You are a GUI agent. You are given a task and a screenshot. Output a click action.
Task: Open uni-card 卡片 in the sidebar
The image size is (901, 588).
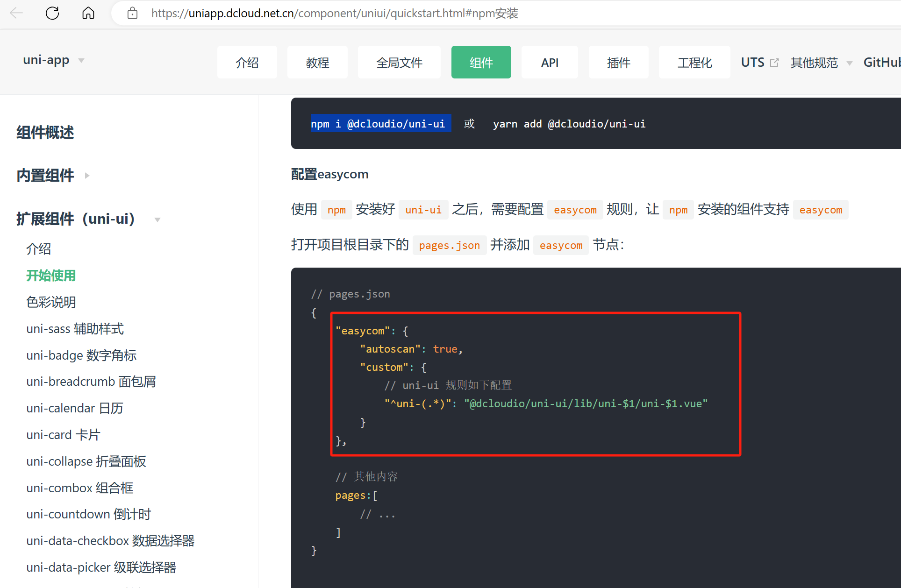tap(63, 435)
